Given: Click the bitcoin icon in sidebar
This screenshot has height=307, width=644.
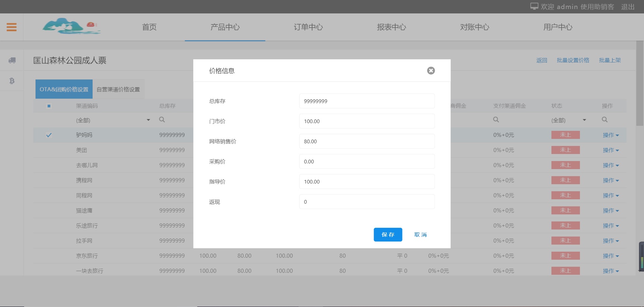Looking at the screenshot, I should coord(12,81).
